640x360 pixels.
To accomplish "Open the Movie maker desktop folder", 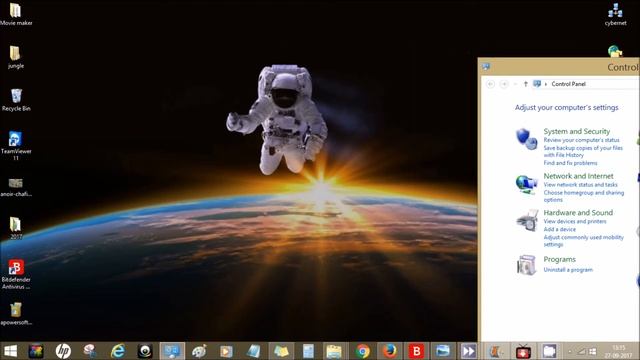I will (16, 14).
